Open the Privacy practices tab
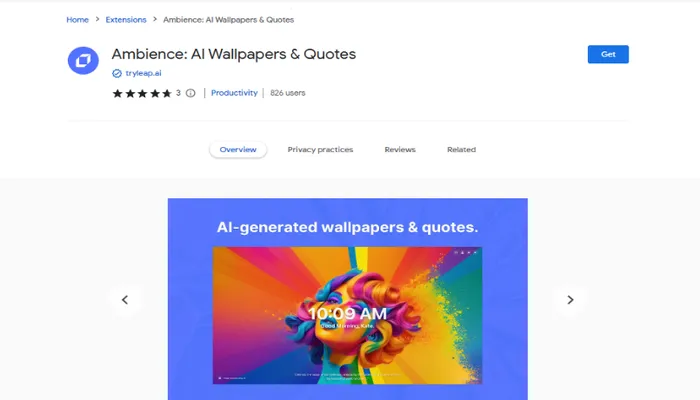This screenshot has height=400, width=700. [x=320, y=150]
